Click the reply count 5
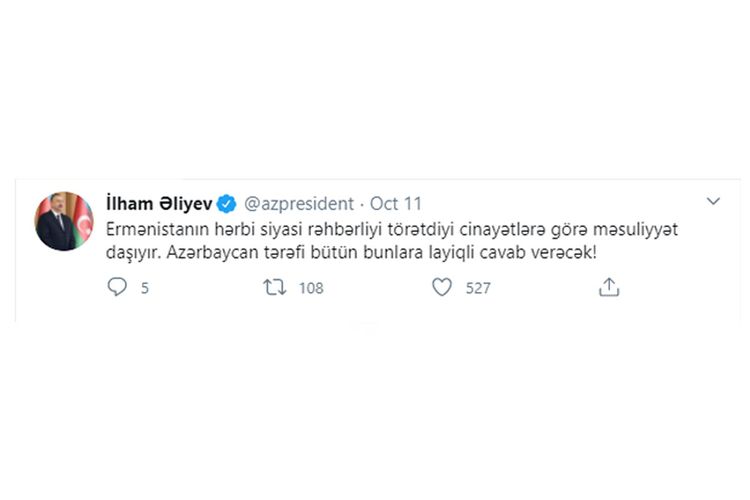 [x=144, y=288]
